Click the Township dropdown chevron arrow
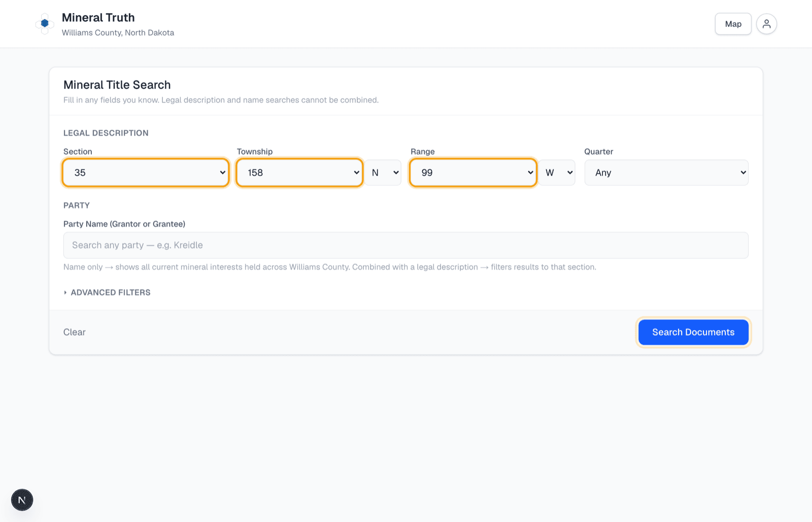 point(356,173)
